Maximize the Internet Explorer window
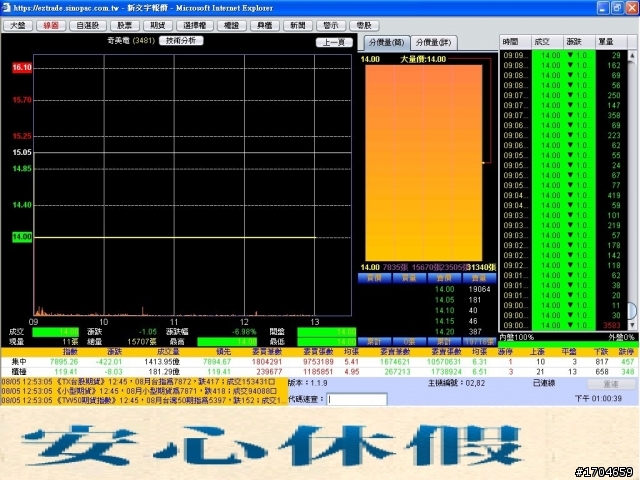Screen dimensions: 640x480 pyautogui.click(x=617, y=8)
